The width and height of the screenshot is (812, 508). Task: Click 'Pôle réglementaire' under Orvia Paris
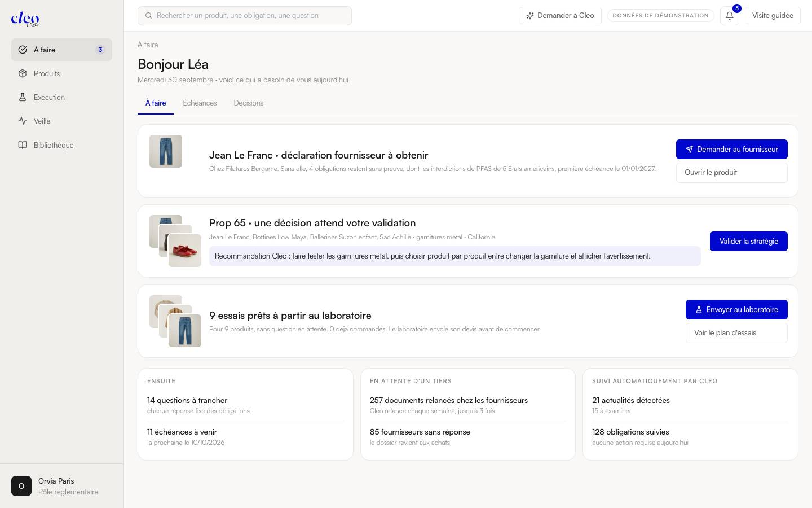pyautogui.click(x=68, y=492)
